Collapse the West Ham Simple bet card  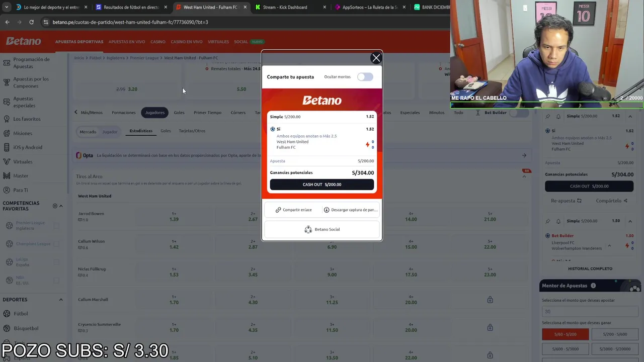pyautogui.click(x=630, y=116)
